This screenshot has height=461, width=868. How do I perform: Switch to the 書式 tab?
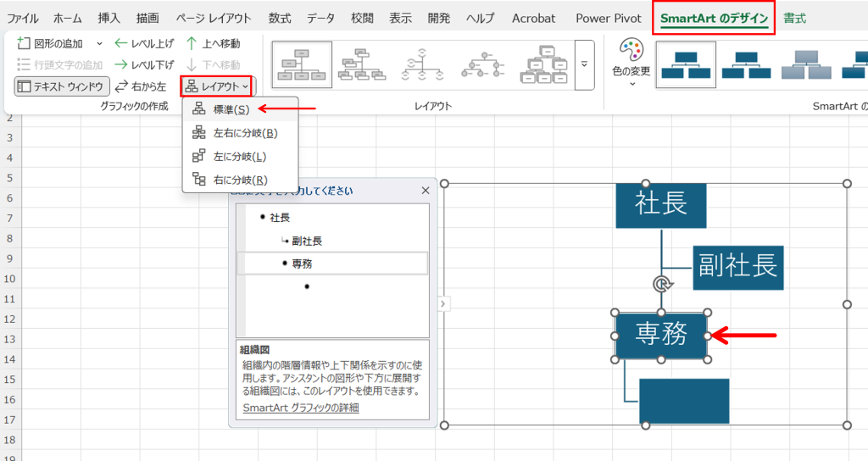click(794, 18)
